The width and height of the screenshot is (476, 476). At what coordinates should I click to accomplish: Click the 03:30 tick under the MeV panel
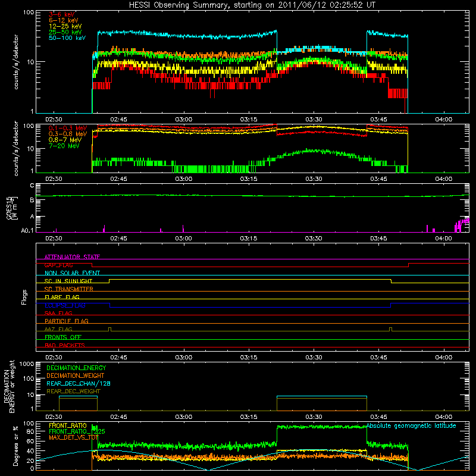pos(314,179)
